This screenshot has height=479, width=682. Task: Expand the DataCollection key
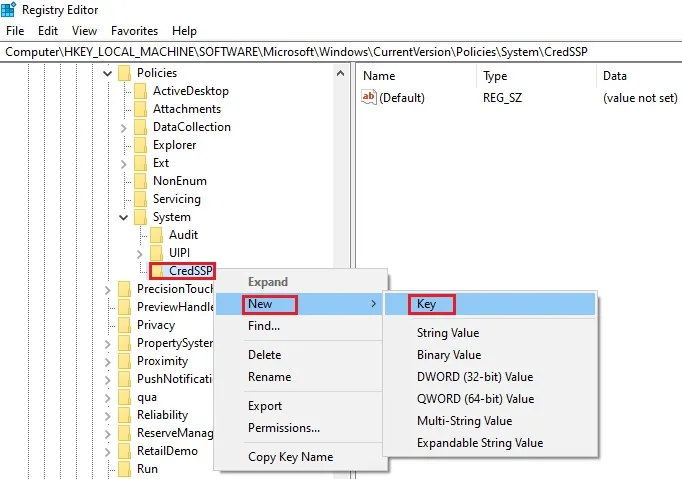[x=124, y=127]
